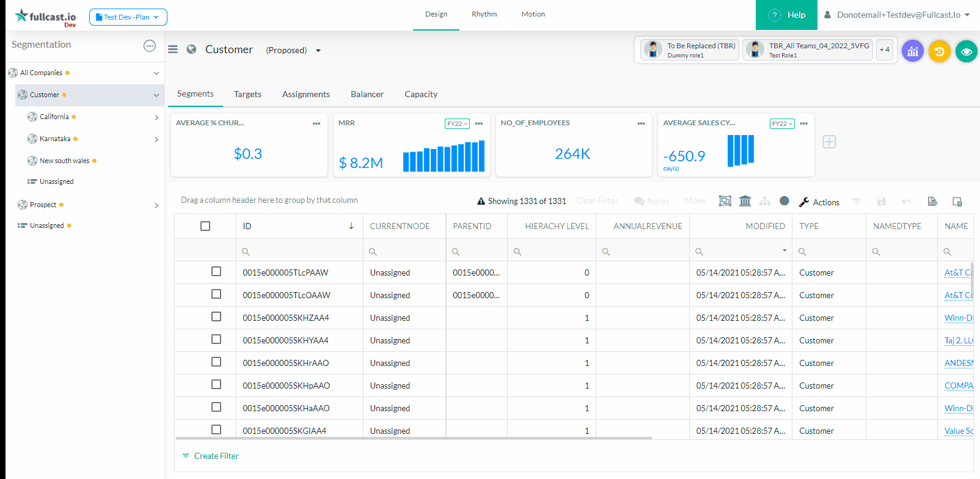Click the ID column search field

(299, 252)
